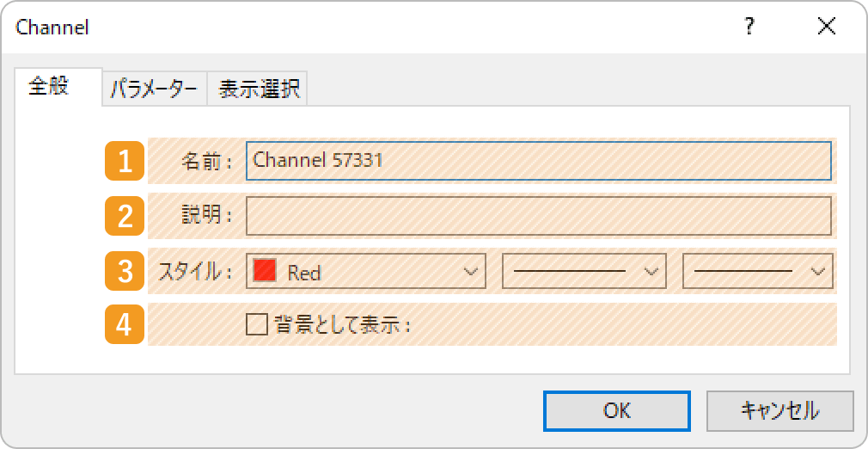Click the 名前 field containing Channel 57331
This screenshot has height=449, width=868.
(539, 161)
